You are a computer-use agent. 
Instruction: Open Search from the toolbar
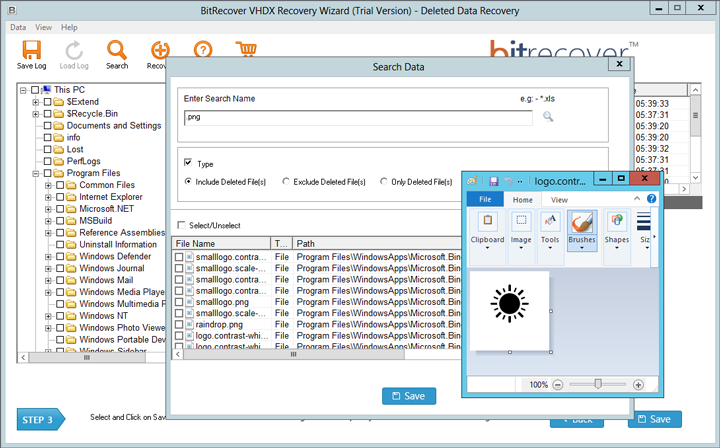[117, 55]
